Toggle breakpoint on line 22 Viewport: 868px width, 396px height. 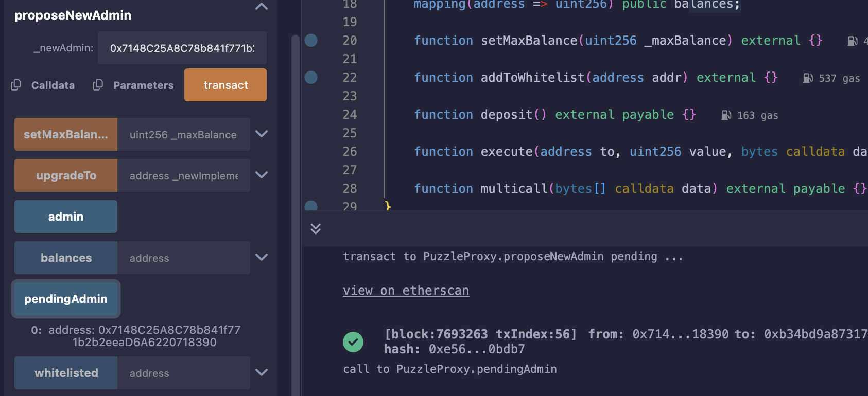pyautogui.click(x=311, y=77)
